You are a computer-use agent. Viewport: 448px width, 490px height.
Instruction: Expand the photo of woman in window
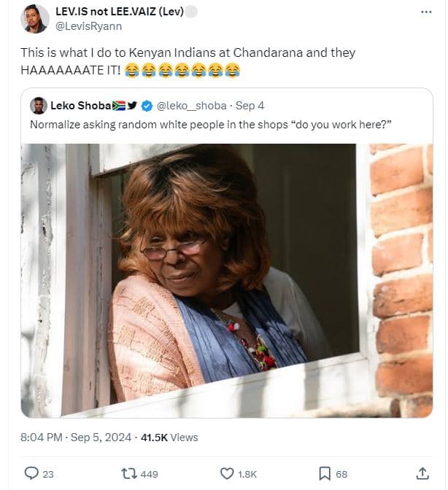[226, 280]
